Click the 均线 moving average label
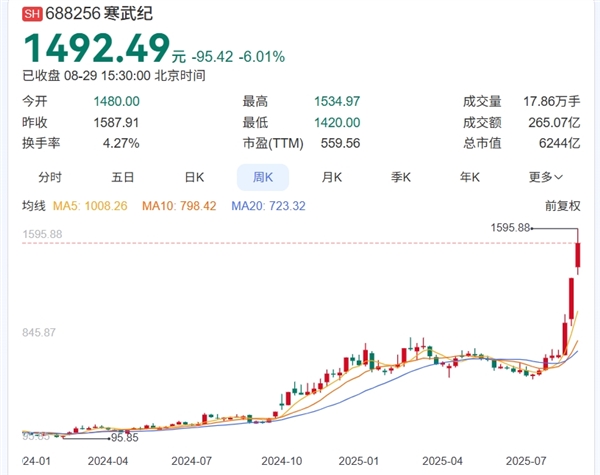 tap(35, 206)
